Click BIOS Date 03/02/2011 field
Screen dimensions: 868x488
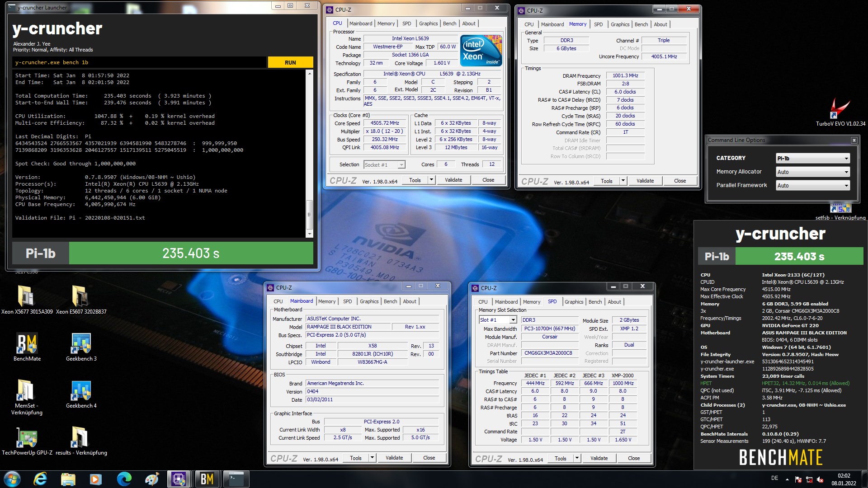point(372,399)
